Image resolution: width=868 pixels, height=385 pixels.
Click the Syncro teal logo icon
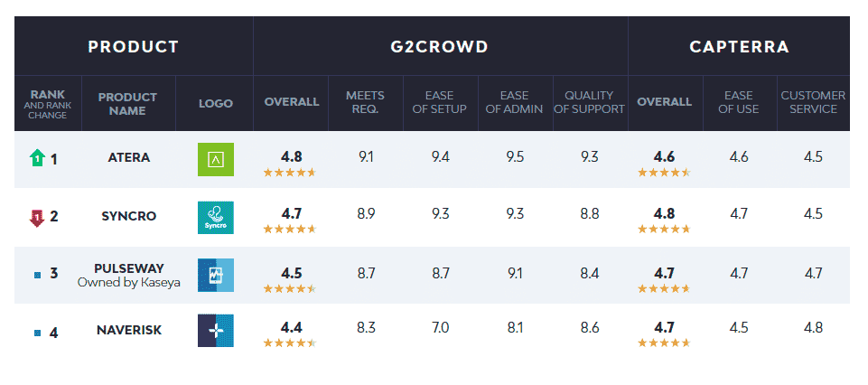click(215, 218)
